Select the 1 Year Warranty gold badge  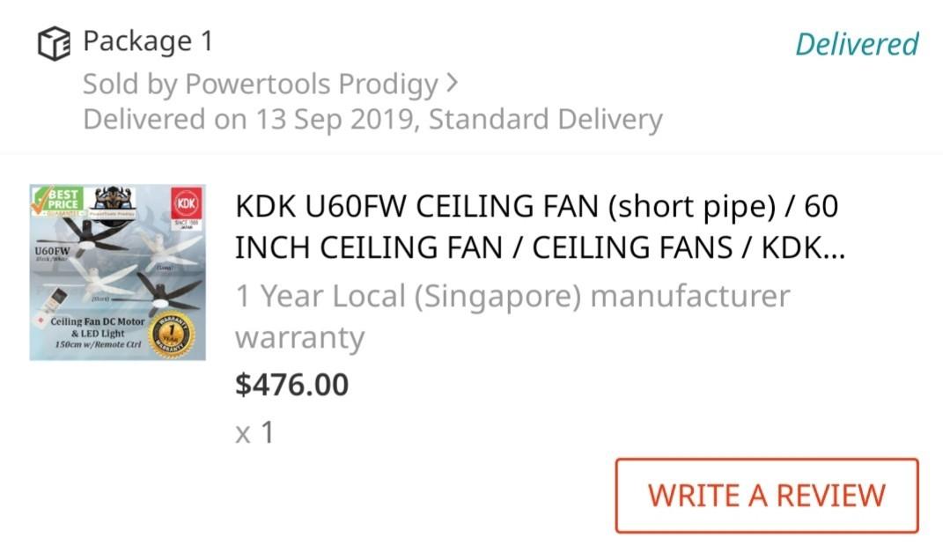(x=170, y=333)
